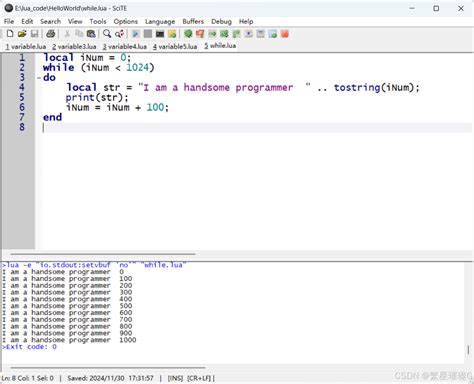
Task: Click the Open file folder icon
Action: [22, 34]
